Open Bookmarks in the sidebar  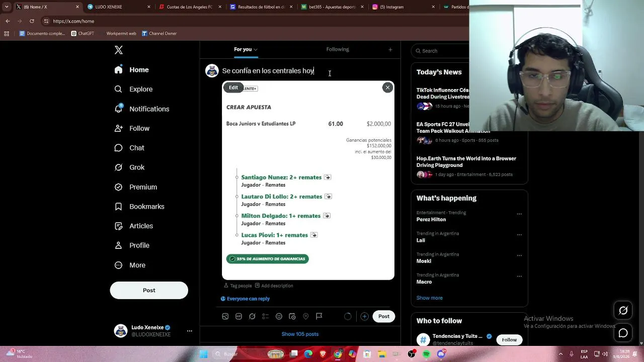pos(139,207)
